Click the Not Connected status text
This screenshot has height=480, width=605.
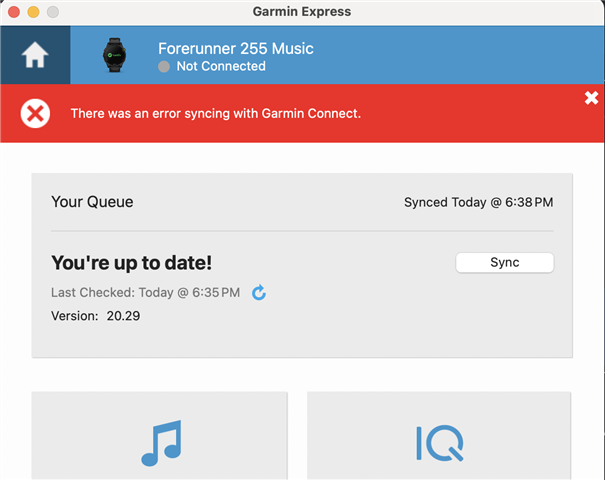[221, 66]
